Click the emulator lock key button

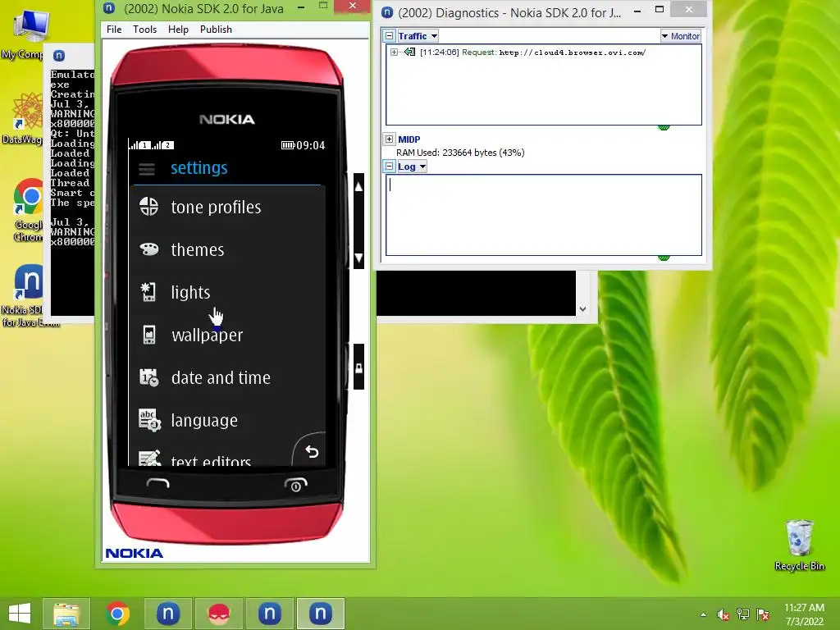[359, 367]
